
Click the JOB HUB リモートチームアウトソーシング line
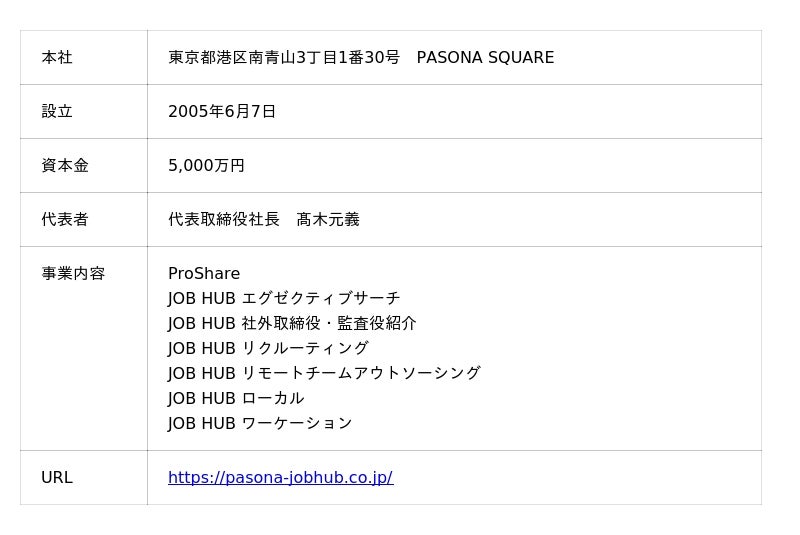point(324,373)
